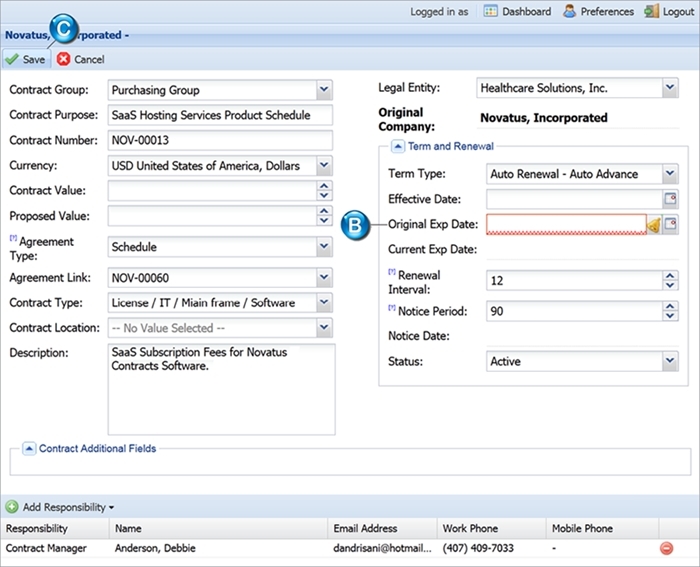Increase the Notice Period value
The image size is (700, 567).
(670, 306)
